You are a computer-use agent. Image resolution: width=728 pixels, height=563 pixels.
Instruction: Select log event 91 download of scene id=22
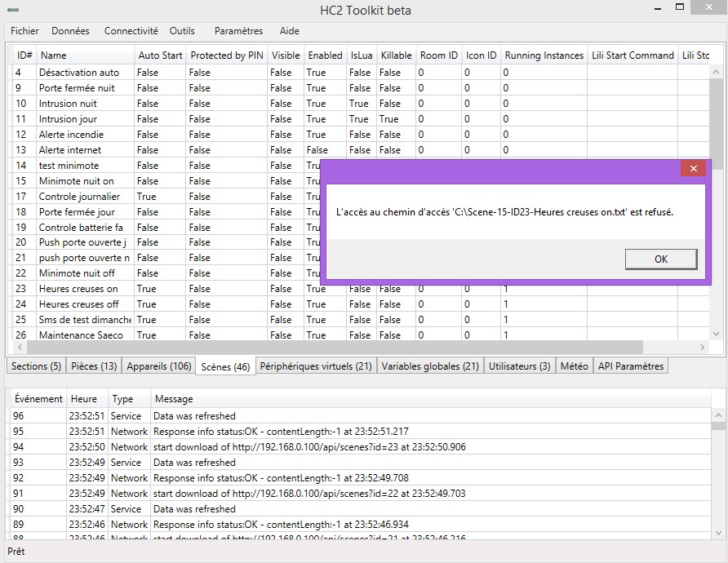pos(362,494)
